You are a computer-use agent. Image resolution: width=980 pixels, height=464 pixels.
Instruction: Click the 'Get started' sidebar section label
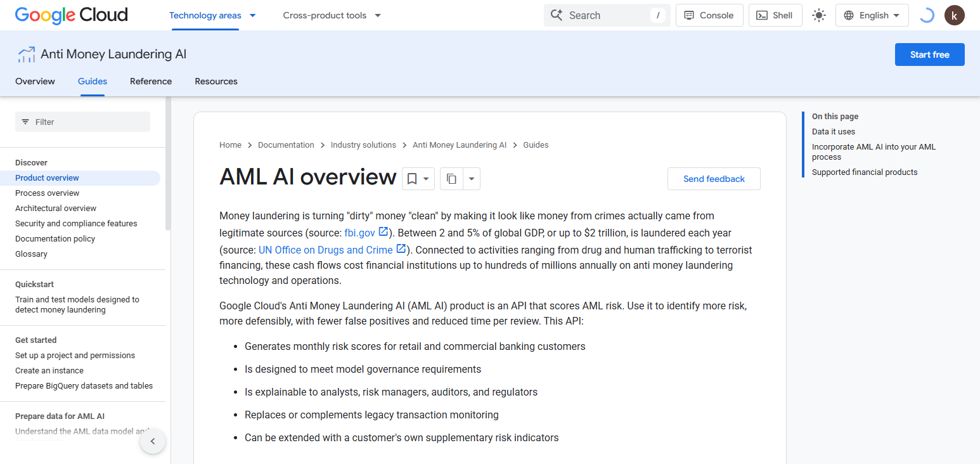point(36,340)
